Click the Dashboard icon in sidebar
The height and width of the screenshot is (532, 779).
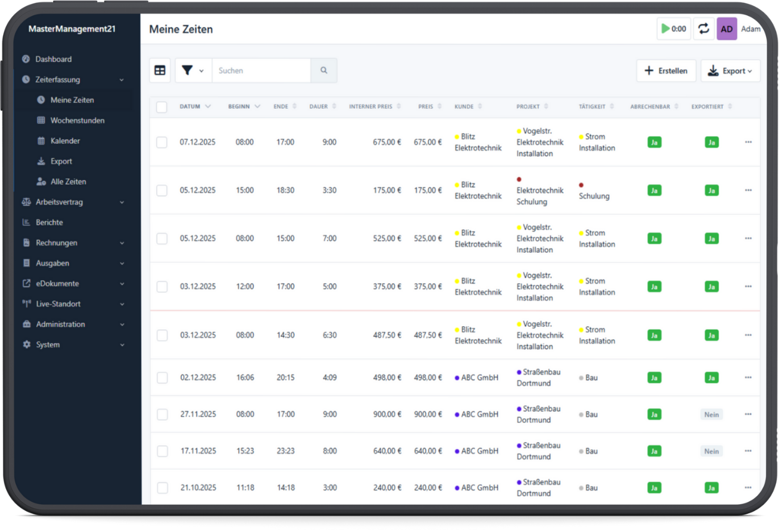[26, 59]
